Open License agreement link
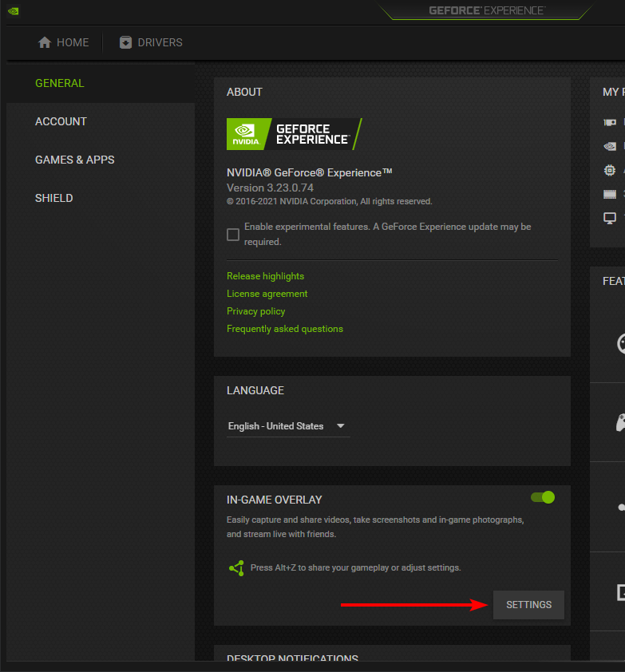 pyautogui.click(x=267, y=294)
